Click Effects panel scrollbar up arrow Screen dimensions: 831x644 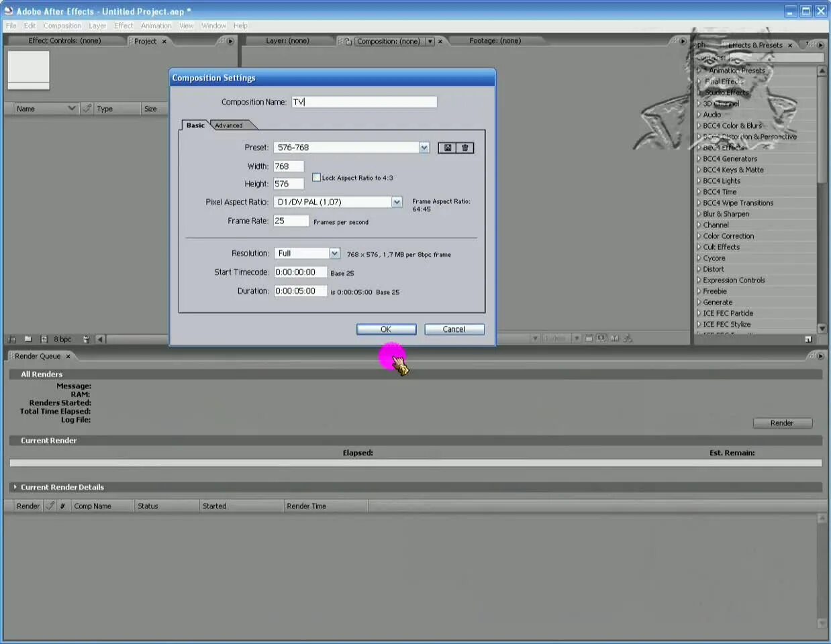[x=822, y=70]
